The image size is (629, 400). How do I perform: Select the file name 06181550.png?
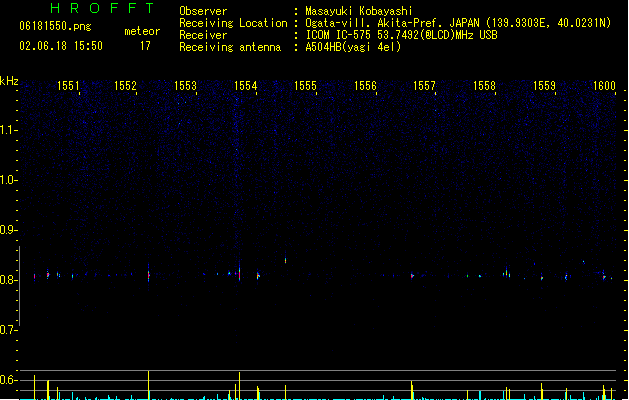coord(55,26)
